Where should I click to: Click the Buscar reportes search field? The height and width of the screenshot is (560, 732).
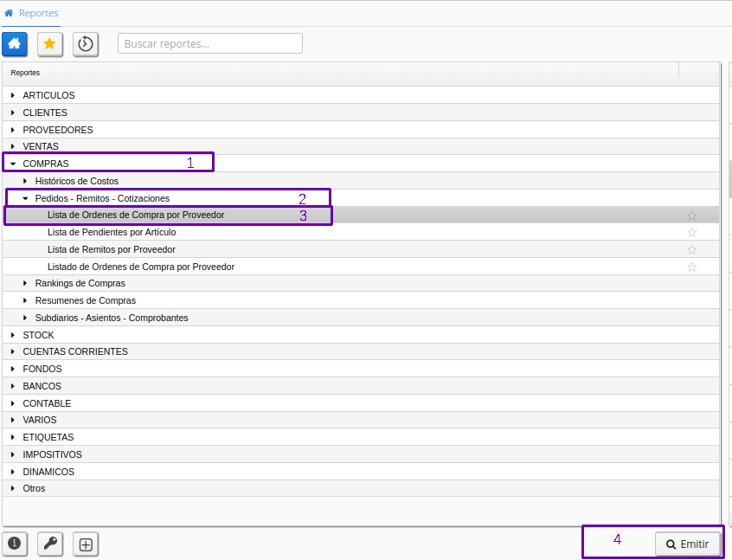(x=210, y=43)
